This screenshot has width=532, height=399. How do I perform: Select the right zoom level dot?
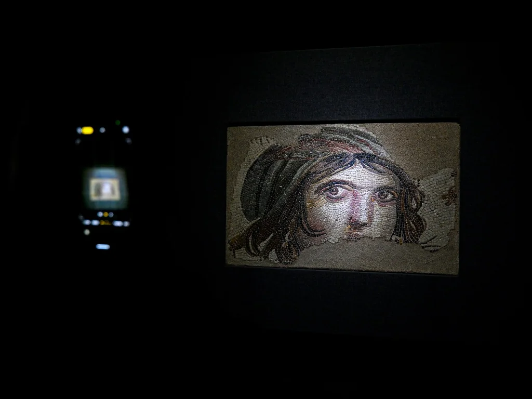pos(111,214)
